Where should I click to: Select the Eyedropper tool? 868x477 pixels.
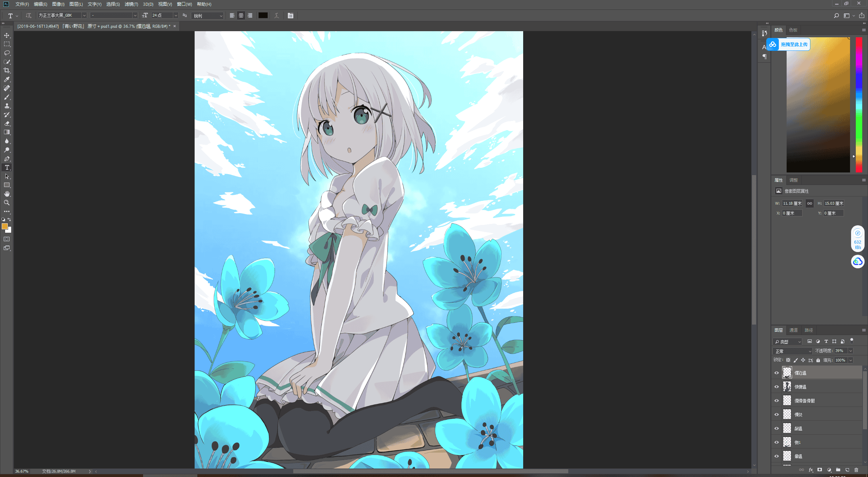point(7,79)
